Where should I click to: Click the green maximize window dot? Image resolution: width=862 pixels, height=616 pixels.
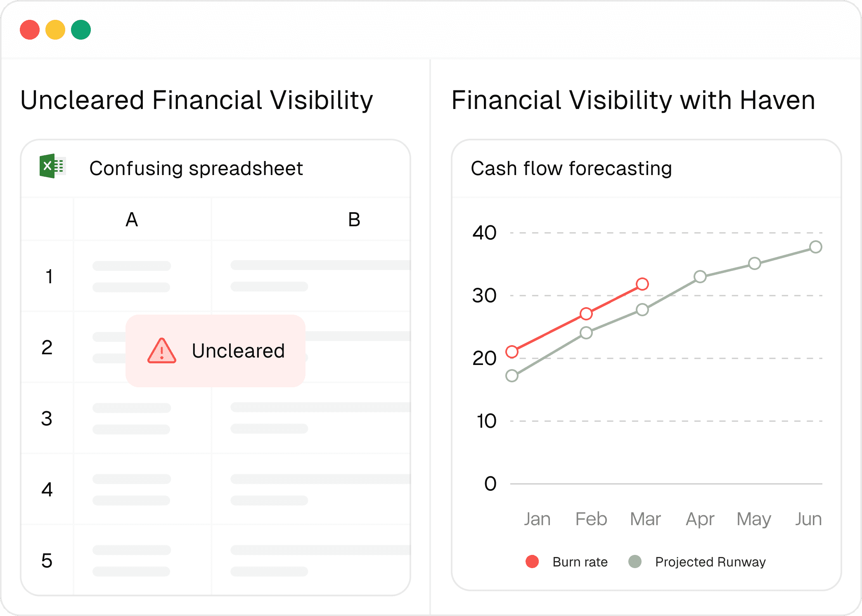point(81,30)
